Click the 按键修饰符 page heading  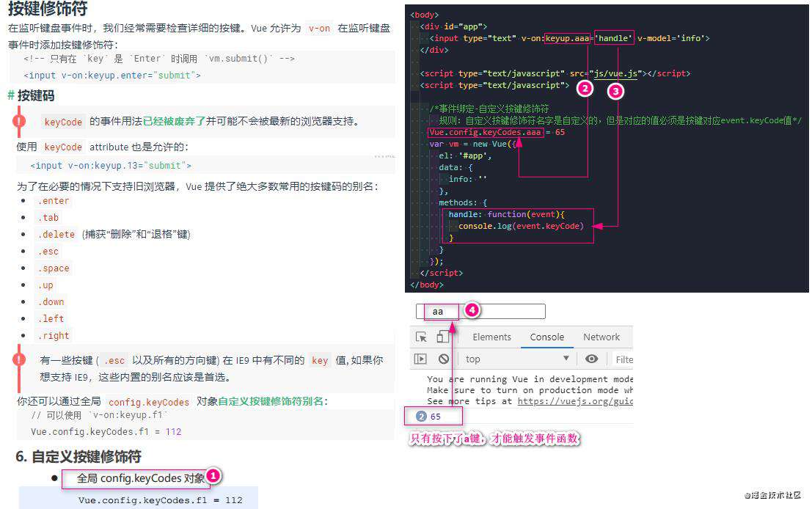tap(48, 8)
